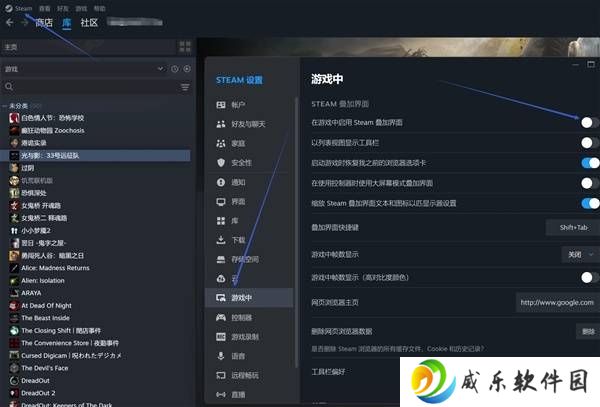This screenshot has height=407, width=600.
Task: Enable 在游戏中启用 Steam 叠加界面 overlay toggle
Action: tap(589, 122)
